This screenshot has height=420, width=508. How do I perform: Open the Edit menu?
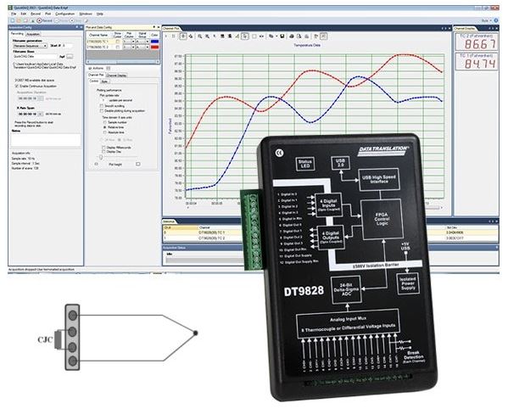point(24,14)
